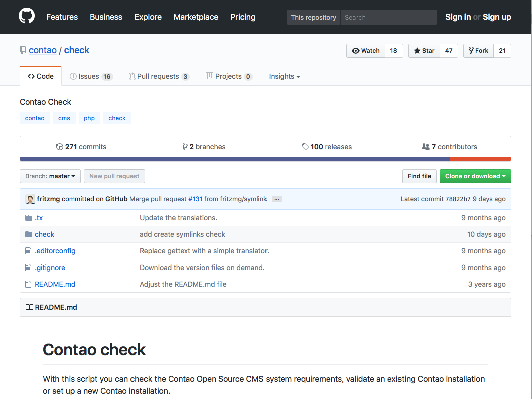Image resolution: width=532 pixels, height=399 pixels.
Task: Click the New pull request button
Action: (114, 176)
